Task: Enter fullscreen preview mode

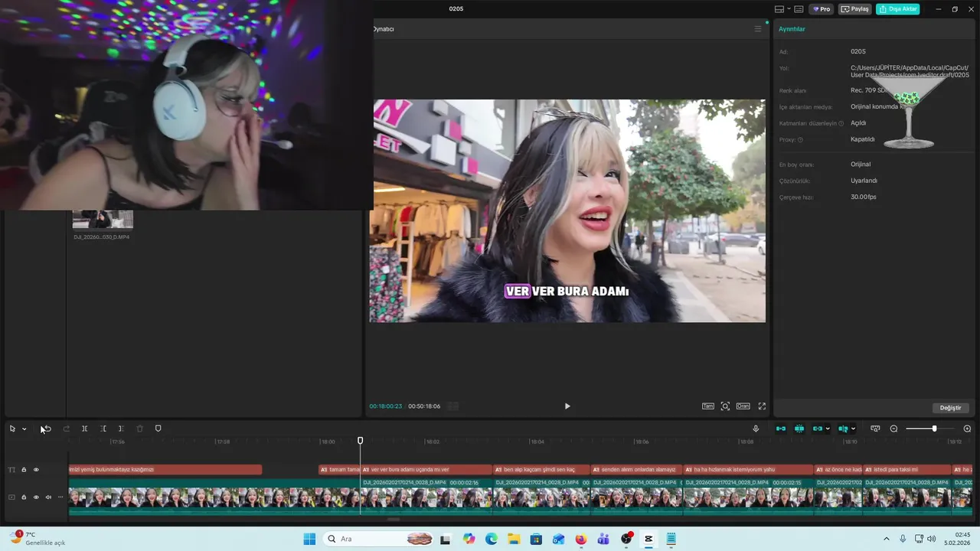Action: tap(762, 406)
